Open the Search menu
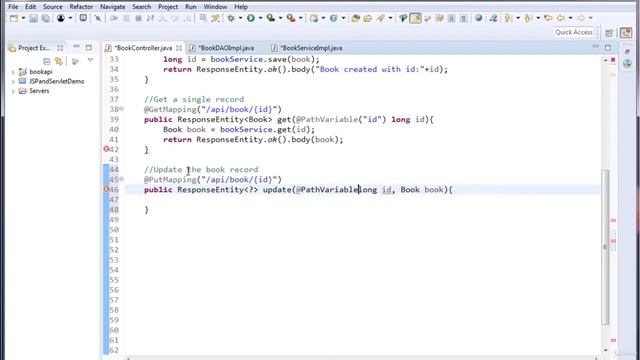 pyautogui.click(x=142, y=7)
